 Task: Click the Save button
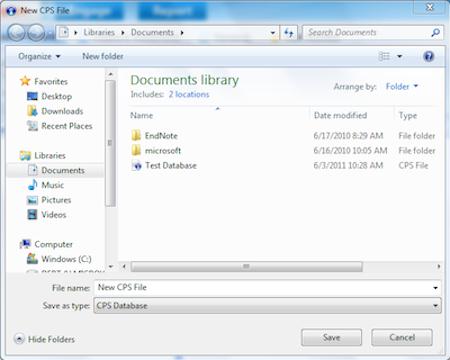click(331, 338)
